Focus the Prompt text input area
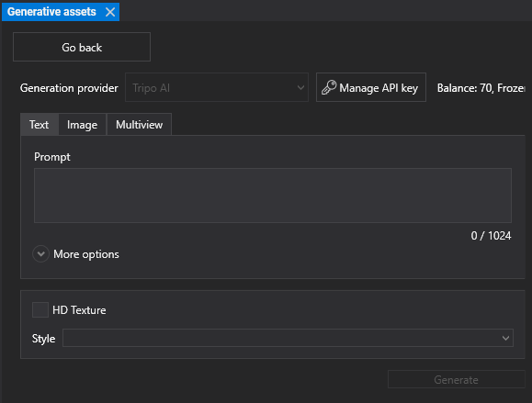Screen dimensions: 532x403 point(273,196)
